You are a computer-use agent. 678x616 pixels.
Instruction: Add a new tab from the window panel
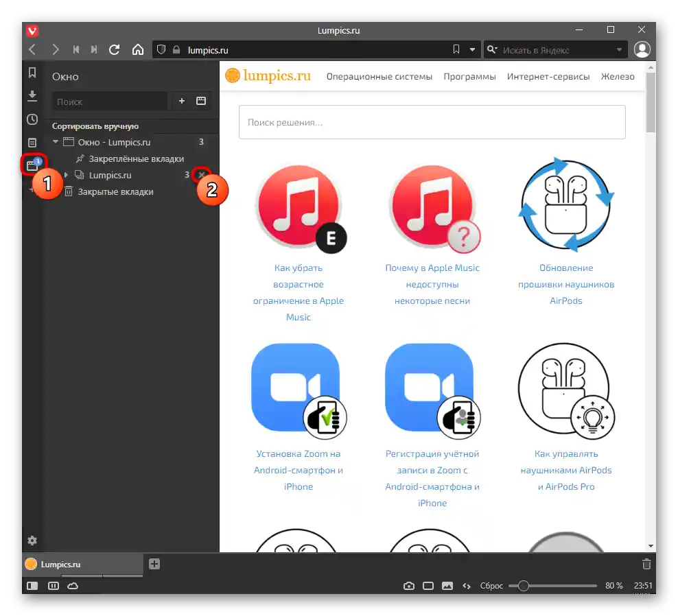point(182,101)
